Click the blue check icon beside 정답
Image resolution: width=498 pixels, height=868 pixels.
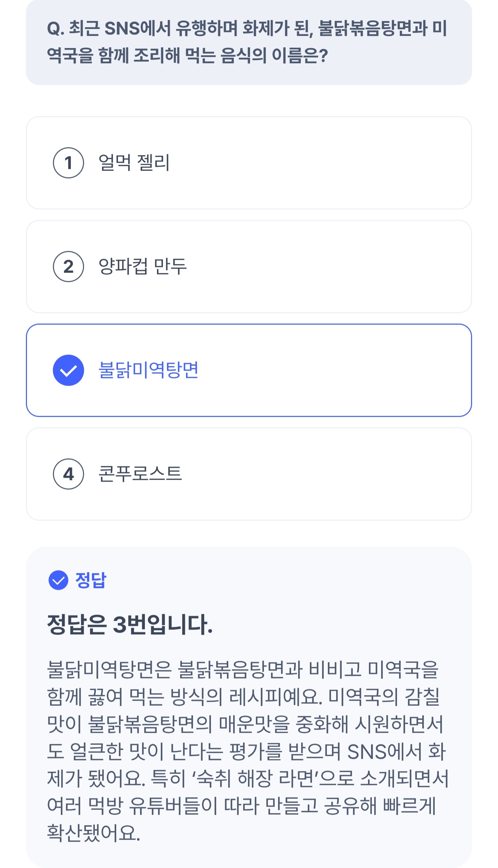pos(58,580)
